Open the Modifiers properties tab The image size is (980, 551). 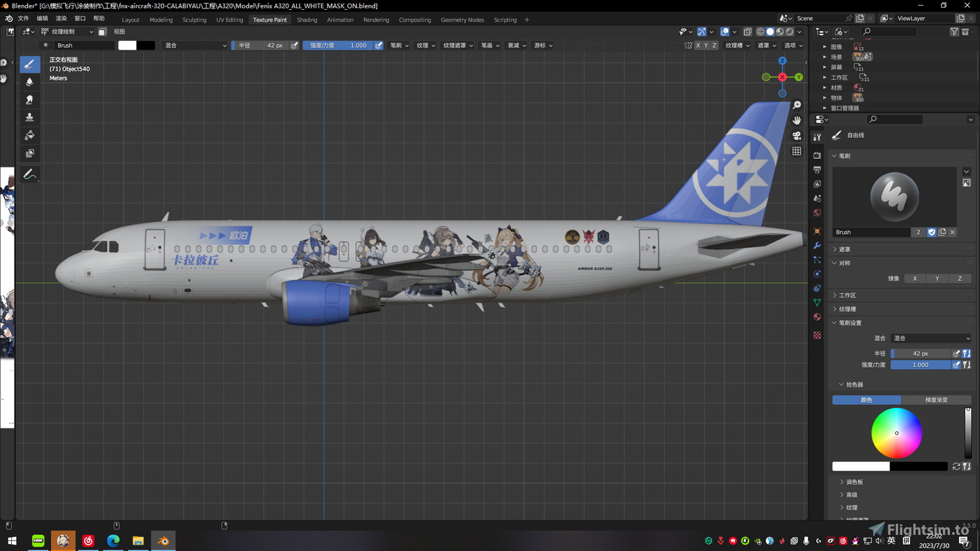point(817,246)
